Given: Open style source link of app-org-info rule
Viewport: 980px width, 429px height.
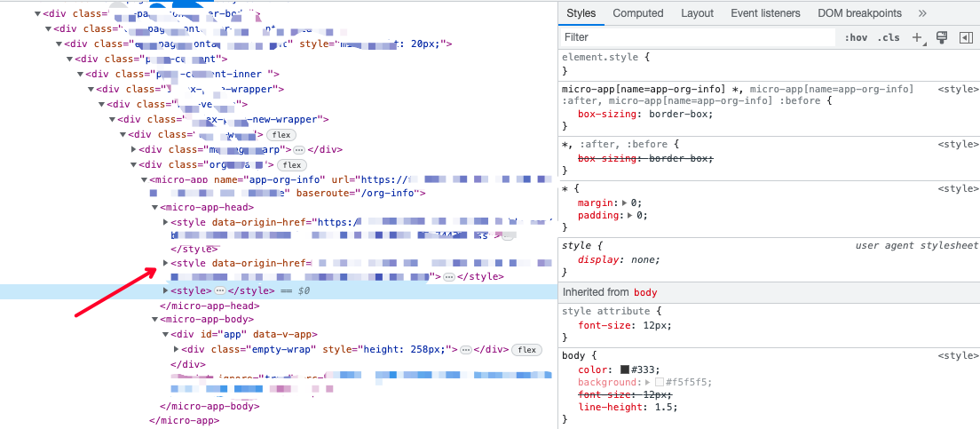Looking at the screenshot, I should pos(958,90).
